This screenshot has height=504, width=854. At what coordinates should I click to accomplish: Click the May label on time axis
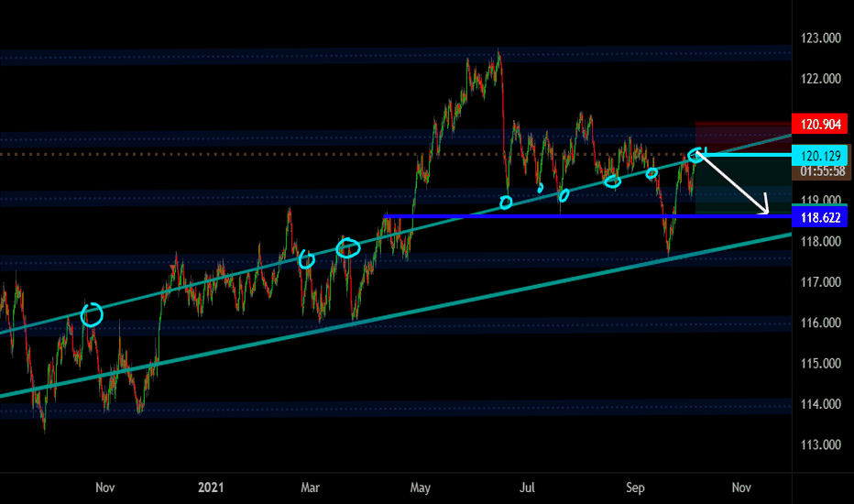(420, 488)
